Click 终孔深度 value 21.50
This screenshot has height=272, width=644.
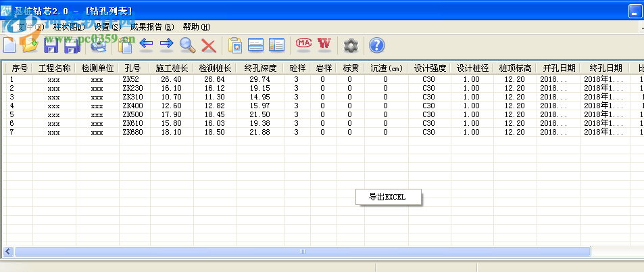(260, 114)
